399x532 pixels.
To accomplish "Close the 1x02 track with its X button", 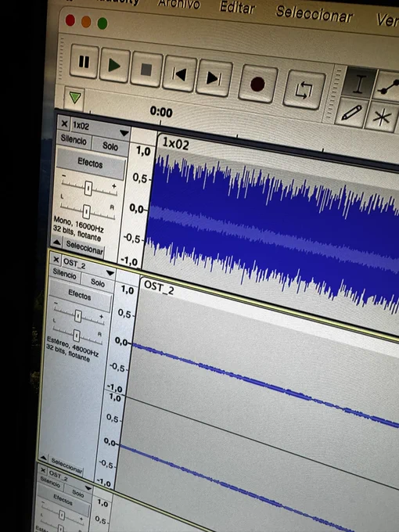I will pyautogui.click(x=64, y=124).
